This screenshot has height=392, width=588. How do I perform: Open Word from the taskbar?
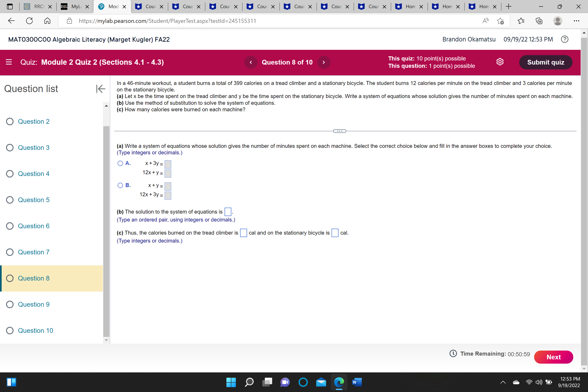click(x=356, y=382)
